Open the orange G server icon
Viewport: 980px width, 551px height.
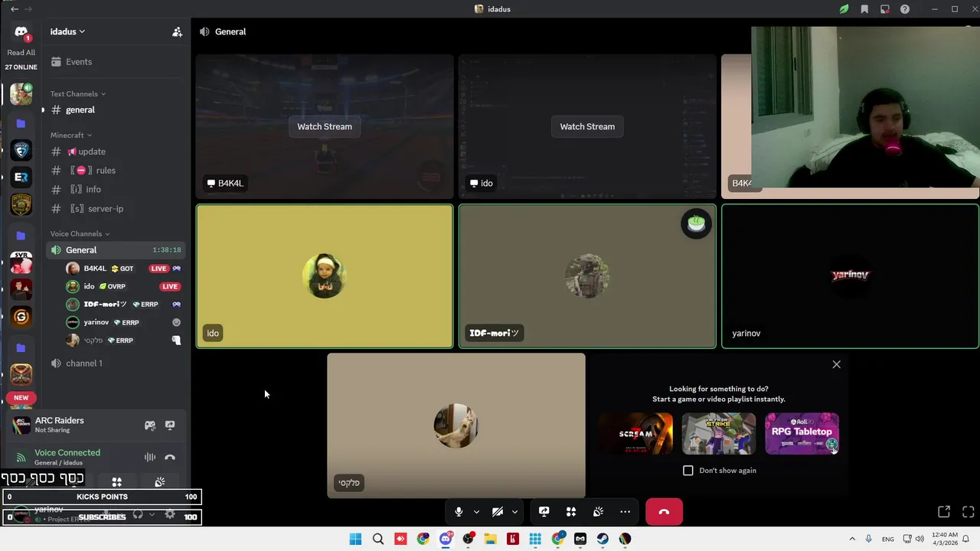point(21,317)
